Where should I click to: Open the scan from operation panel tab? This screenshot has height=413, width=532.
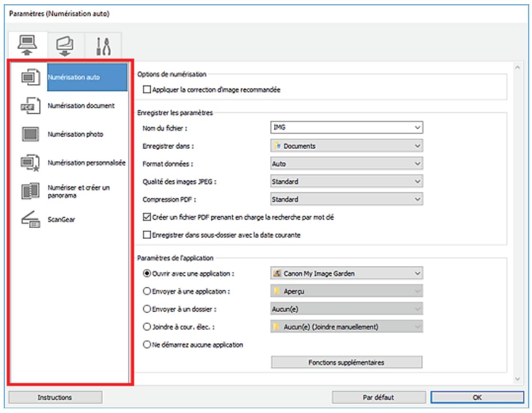coord(65,46)
